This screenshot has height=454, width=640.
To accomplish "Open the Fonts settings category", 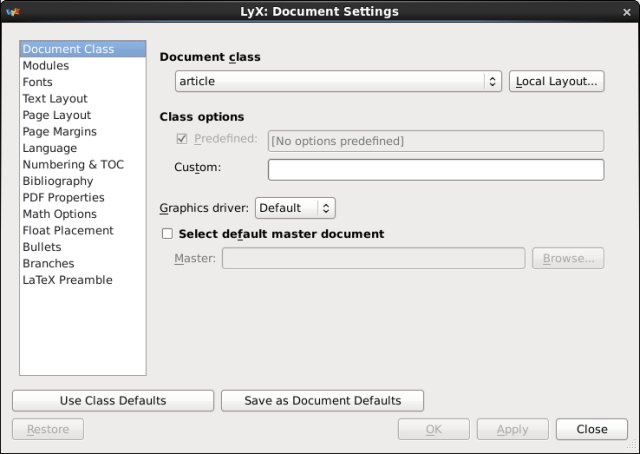I will tap(38, 82).
